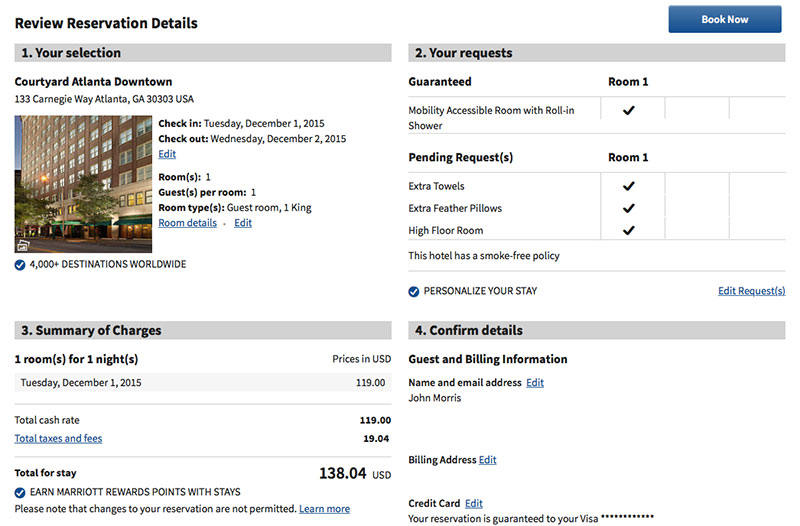Screen dimensions: 800x526
Task: Click the Courtyard Atlanta Downtown hotel photo
Action: (x=83, y=184)
